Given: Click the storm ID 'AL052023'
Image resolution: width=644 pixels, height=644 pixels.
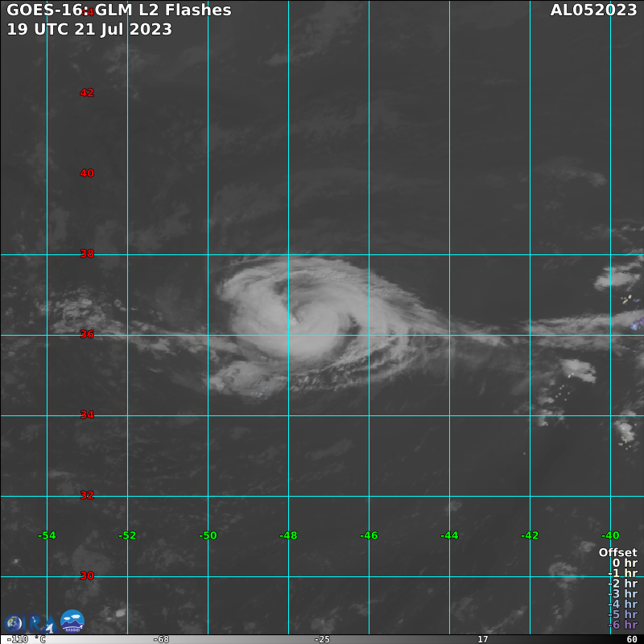Looking at the screenshot, I should [593, 10].
